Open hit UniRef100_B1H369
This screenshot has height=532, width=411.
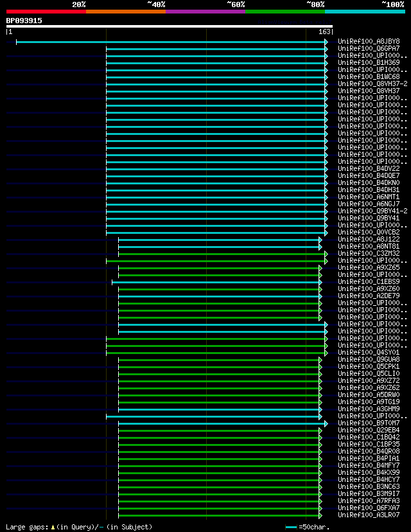click(369, 63)
